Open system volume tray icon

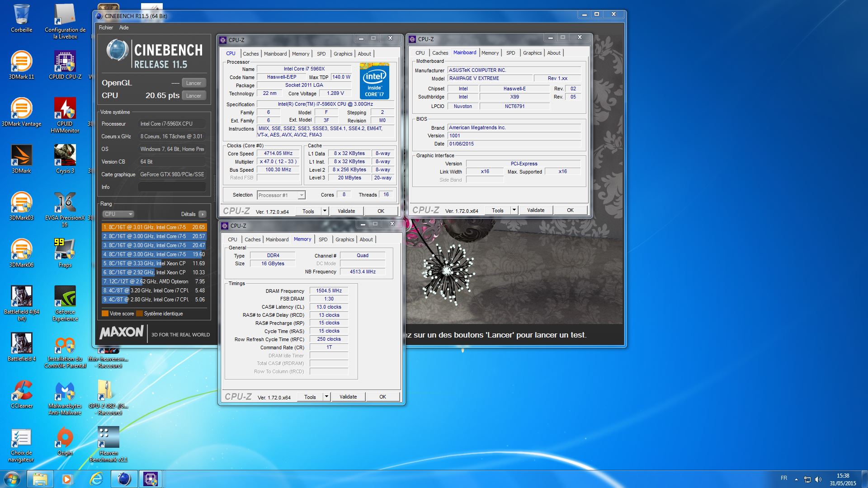(x=818, y=479)
